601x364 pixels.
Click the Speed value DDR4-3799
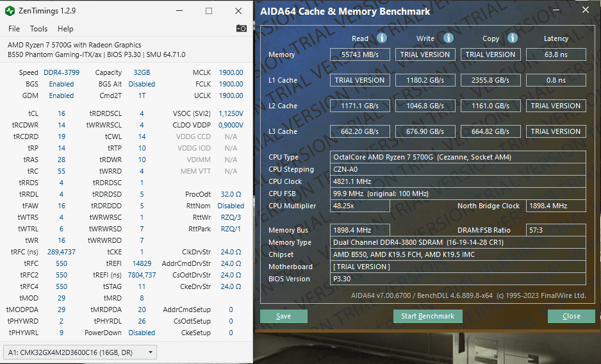(x=62, y=72)
